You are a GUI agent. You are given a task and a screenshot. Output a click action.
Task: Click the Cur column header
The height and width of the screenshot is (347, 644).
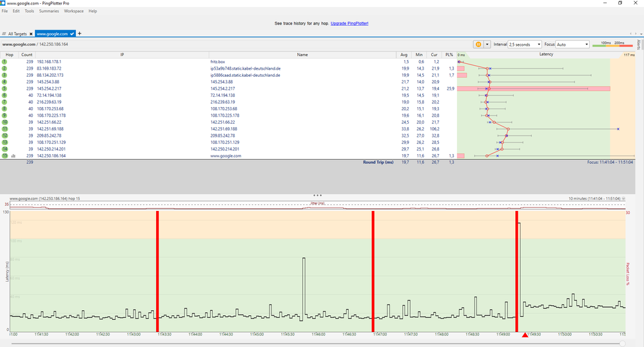pos(434,55)
